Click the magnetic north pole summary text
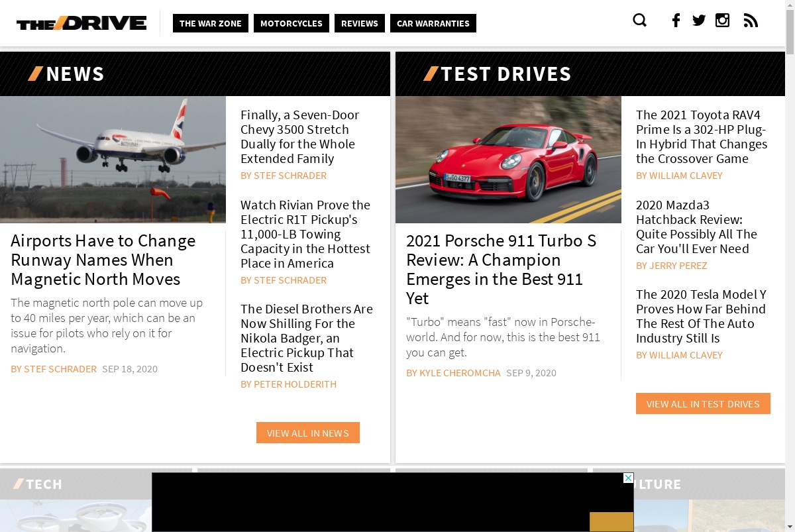The width and height of the screenshot is (795, 532). click(107, 325)
